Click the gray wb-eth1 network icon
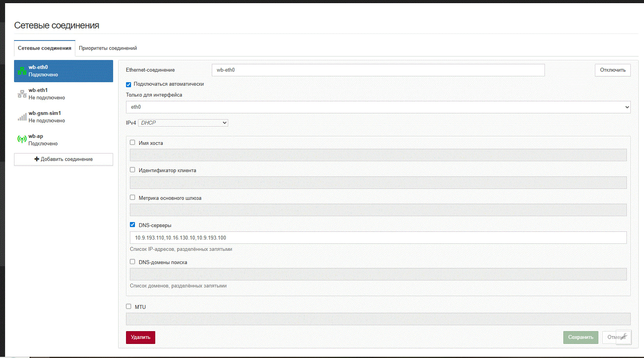The height and width of the screenshot is (358, 644). (22, 94)
